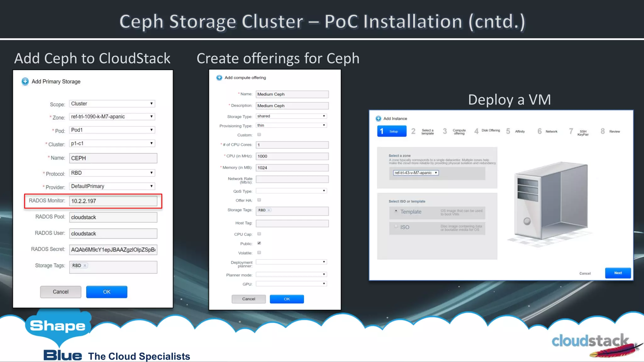Click the Network Rate field
The width and height of the screenshot is (644, 362).
[x=292, y=179]
